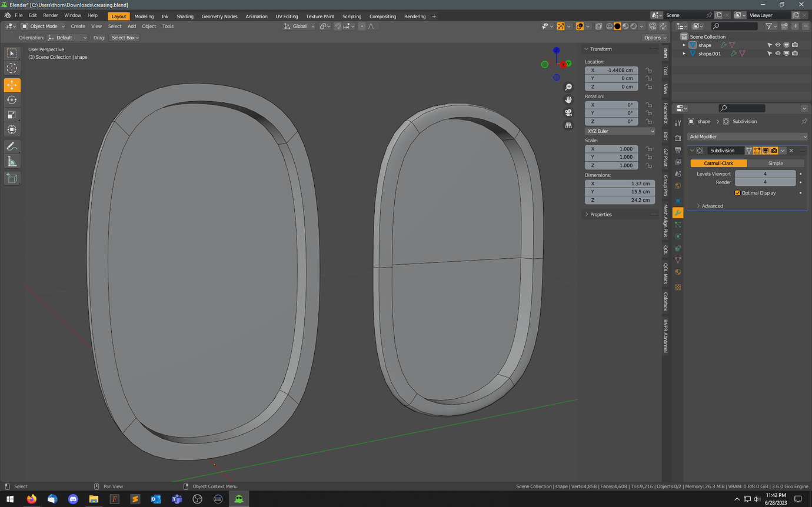
Task: Uncheck the Optimal Display checkbox
Action: pyautogui.click(x=738, y=193)
